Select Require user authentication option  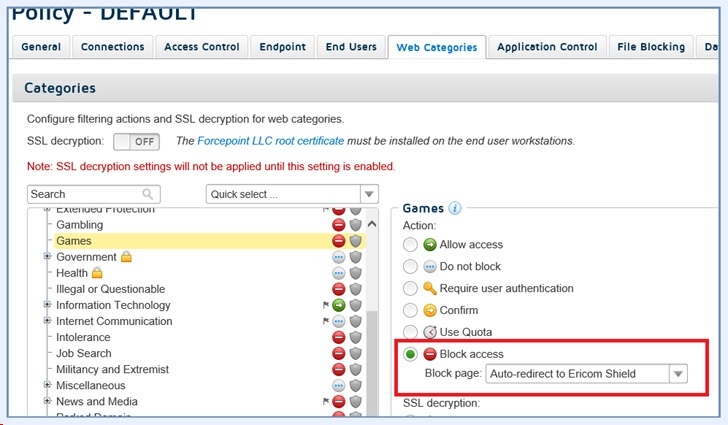[x=410, y=288]
